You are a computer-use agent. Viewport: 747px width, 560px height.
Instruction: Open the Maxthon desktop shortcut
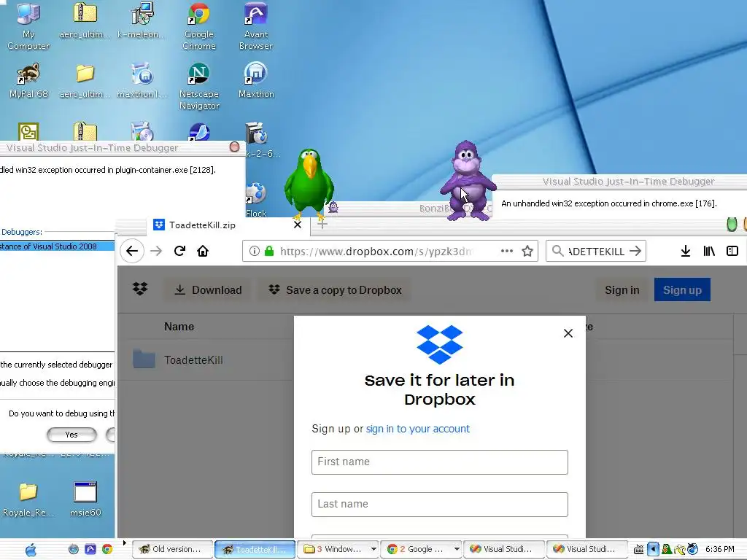point(256,81)
